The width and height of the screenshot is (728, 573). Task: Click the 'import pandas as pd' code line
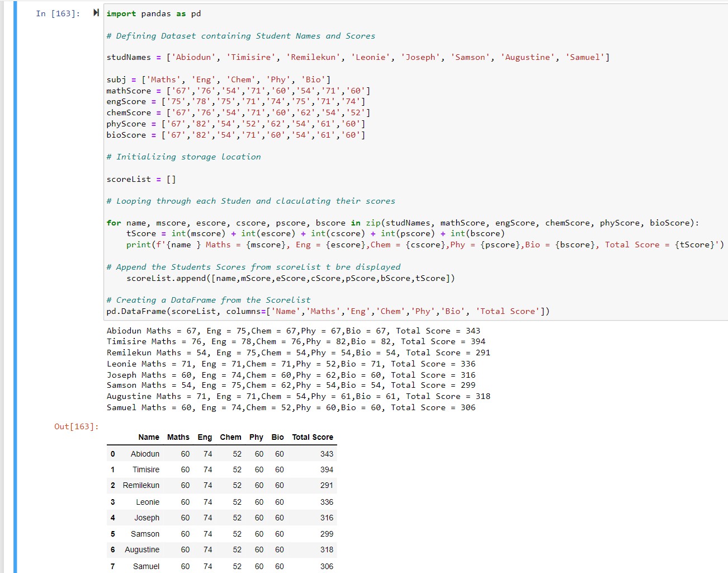click(x=154, y=13)
